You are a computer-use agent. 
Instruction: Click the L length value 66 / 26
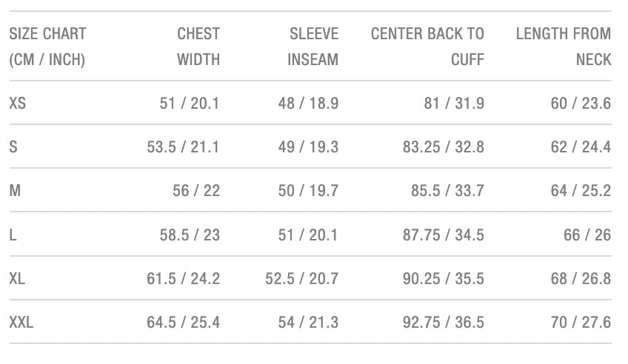[587, 235]
